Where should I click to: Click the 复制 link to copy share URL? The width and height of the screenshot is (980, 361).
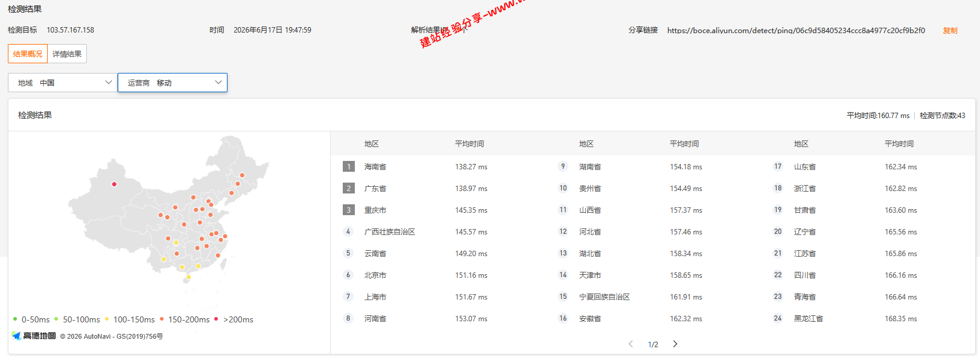pos(950,30)
